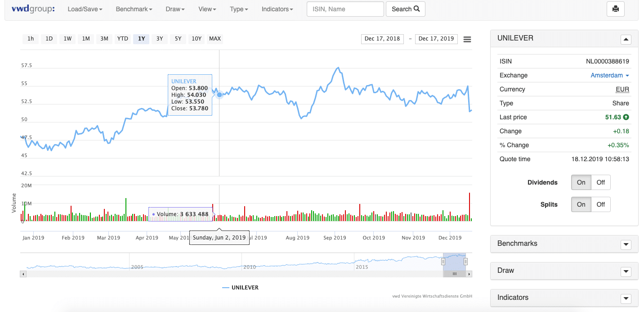Click the printer icon button
Viewport: 644px width, 312px height.
pos(616,9)
